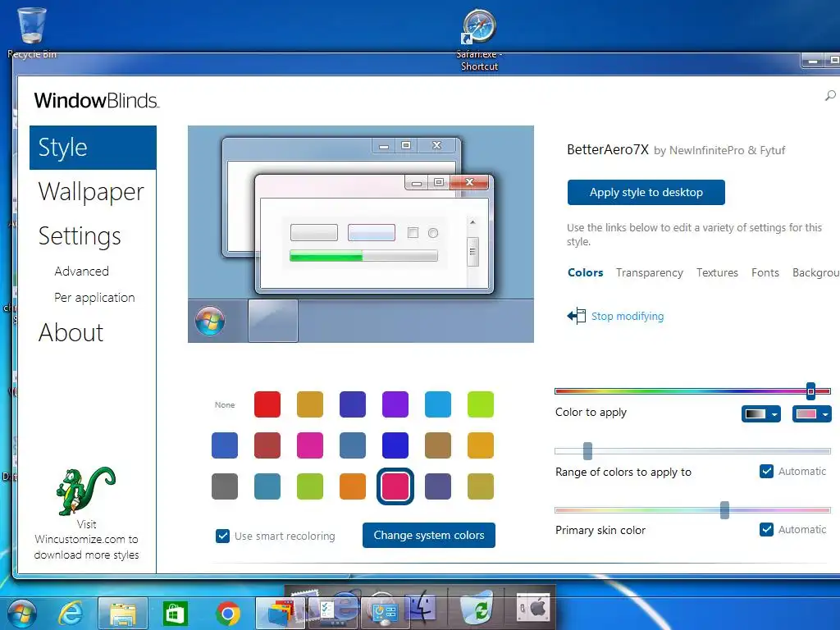
Task: Open the Wallpaper section in sidebar
Action: [x=91, y=192]
